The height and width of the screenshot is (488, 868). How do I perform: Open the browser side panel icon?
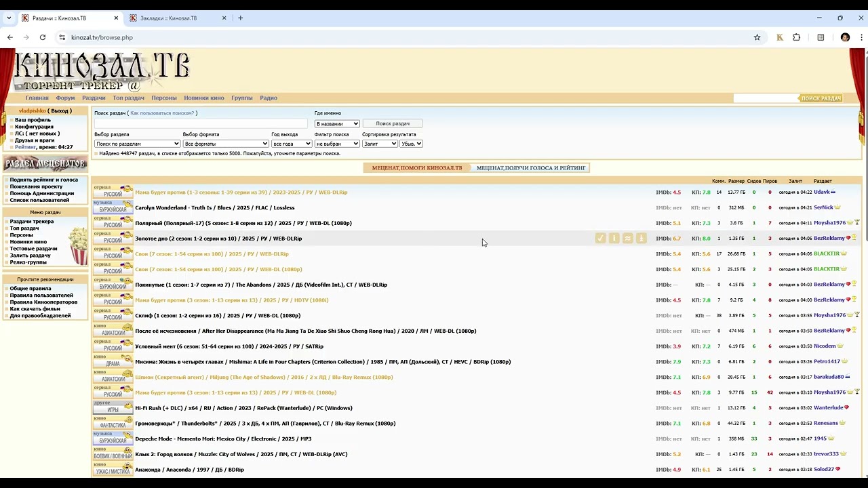tap(821, 37)
